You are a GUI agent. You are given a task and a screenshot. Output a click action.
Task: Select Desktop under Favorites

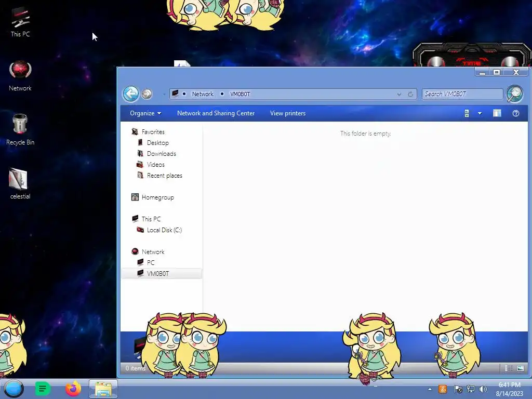pos(158,143)
